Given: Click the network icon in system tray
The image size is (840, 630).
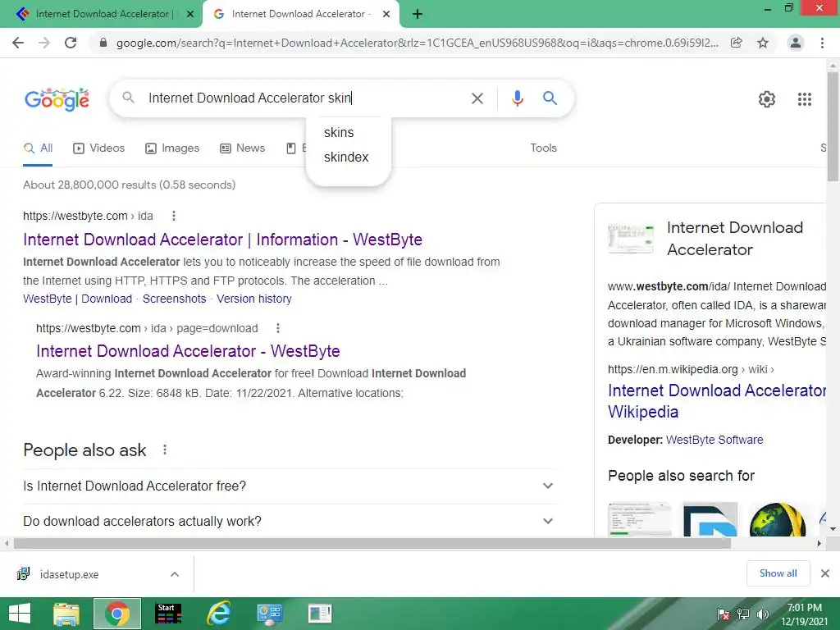Looking at the screenshot, I should click(743, 614).
